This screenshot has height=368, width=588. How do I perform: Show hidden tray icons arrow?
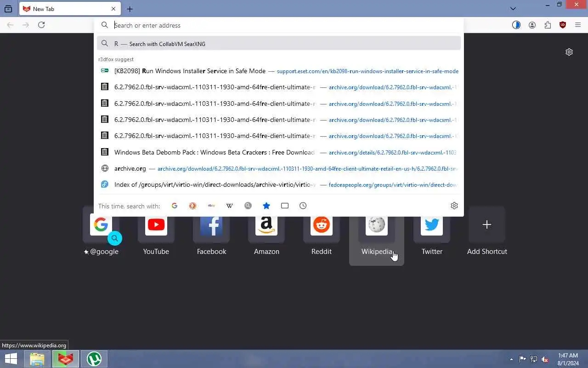pyautogui.click(x=511, y=359)
